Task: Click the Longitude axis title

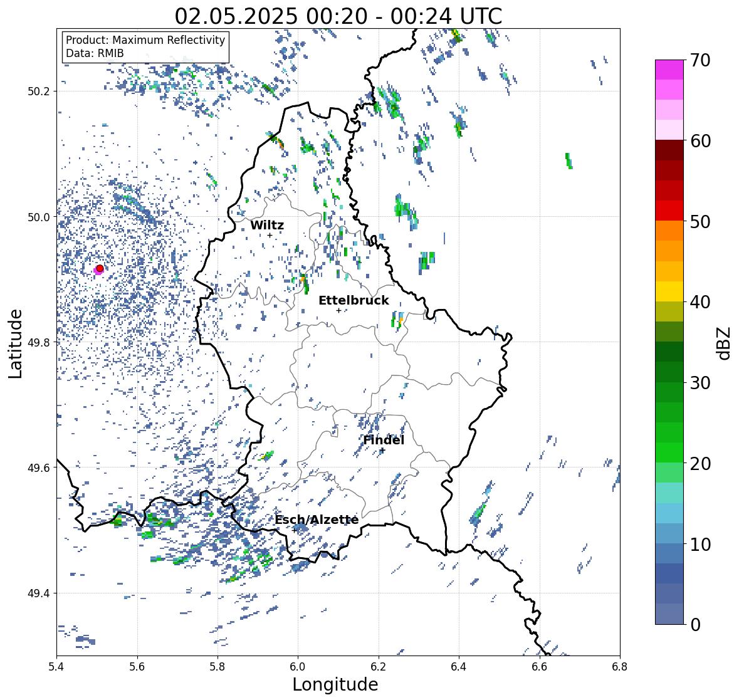Action: [x=335, y=684]
